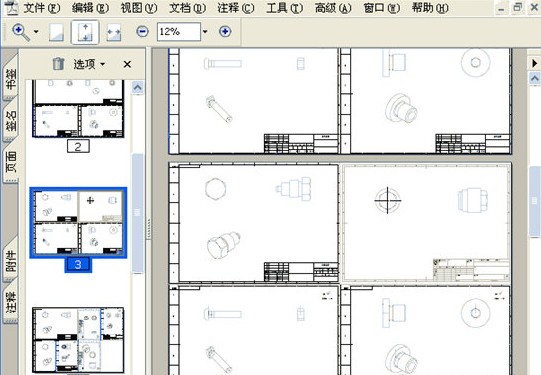541x375 pixels.
Task: Click the thumbnail panel scrollbar handle
Action: [x=138, y=213]
